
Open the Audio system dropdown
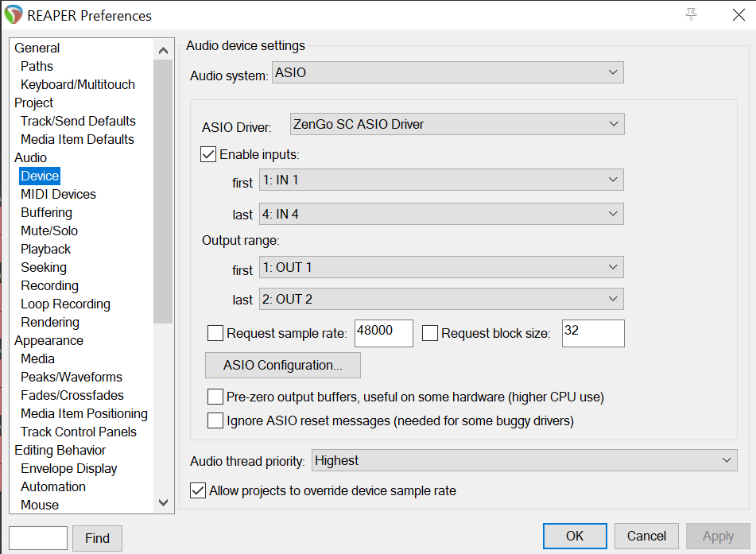point(448,72)
